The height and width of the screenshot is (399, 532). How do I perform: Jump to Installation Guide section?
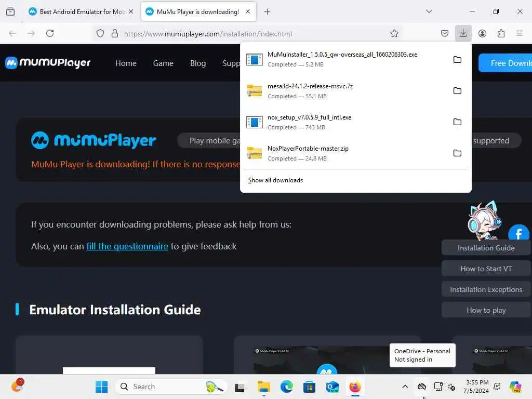tap(486, 248)
